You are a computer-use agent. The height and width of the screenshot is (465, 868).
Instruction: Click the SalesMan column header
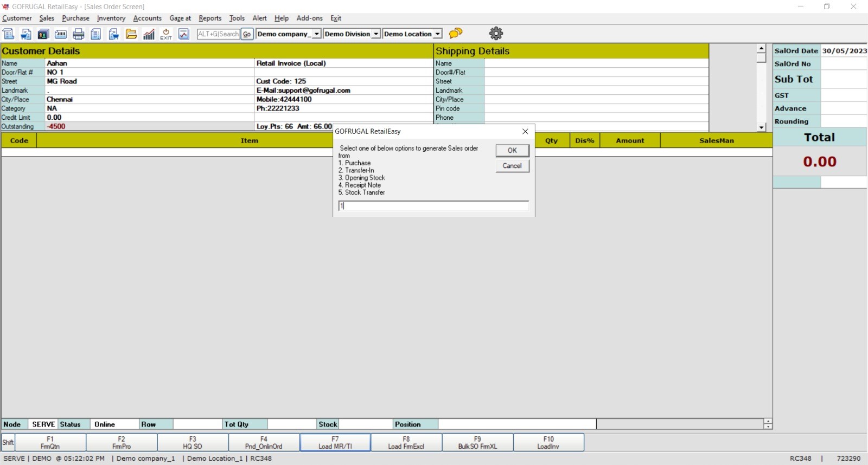[716, 140]
